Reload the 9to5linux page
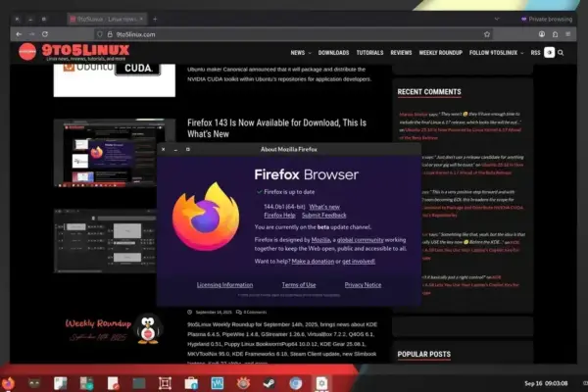The image size is (588, 392). point(45,34)
